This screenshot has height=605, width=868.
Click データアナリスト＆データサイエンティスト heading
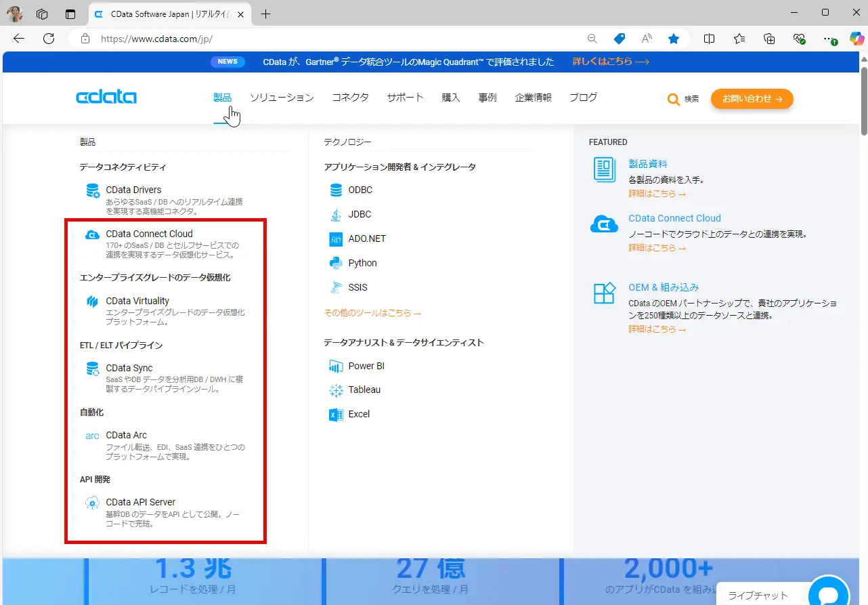coord(404,342)
